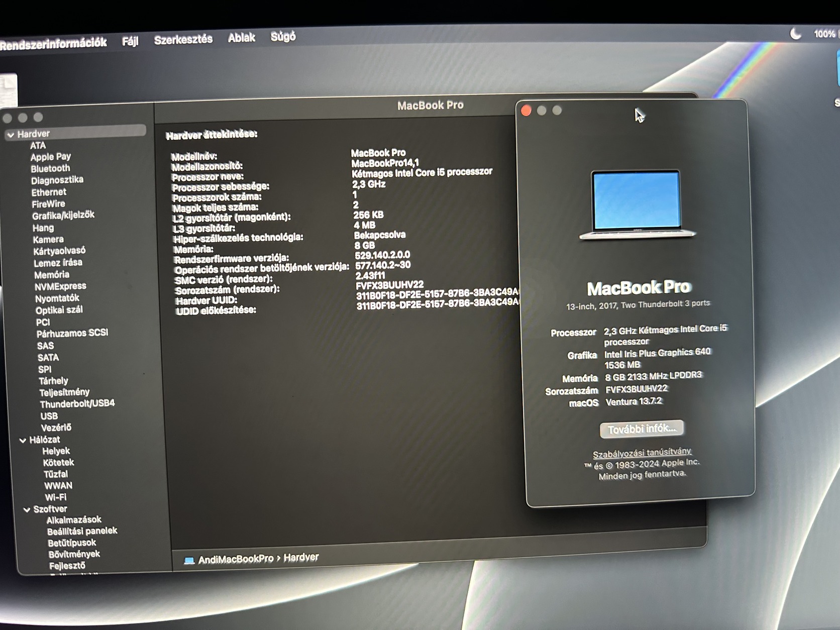840x630 pixels.
Task: Select ATA in the sidebar
Action: (x=38, y=146)
